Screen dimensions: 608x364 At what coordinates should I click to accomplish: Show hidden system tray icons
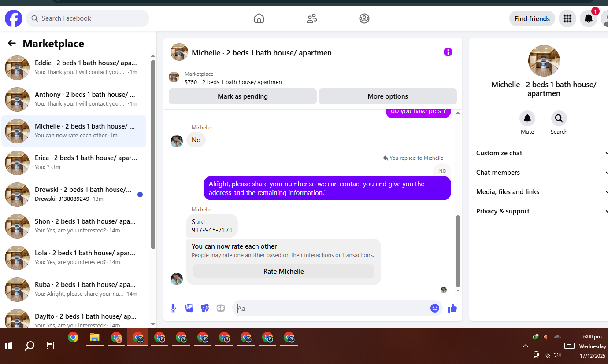click(x=526, y=346)
